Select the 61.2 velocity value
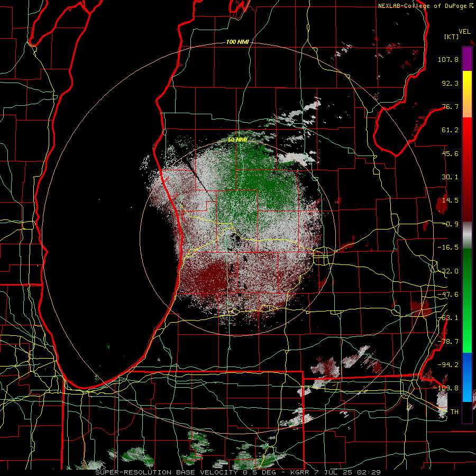 pyautogui.click(x=450, y=130)
